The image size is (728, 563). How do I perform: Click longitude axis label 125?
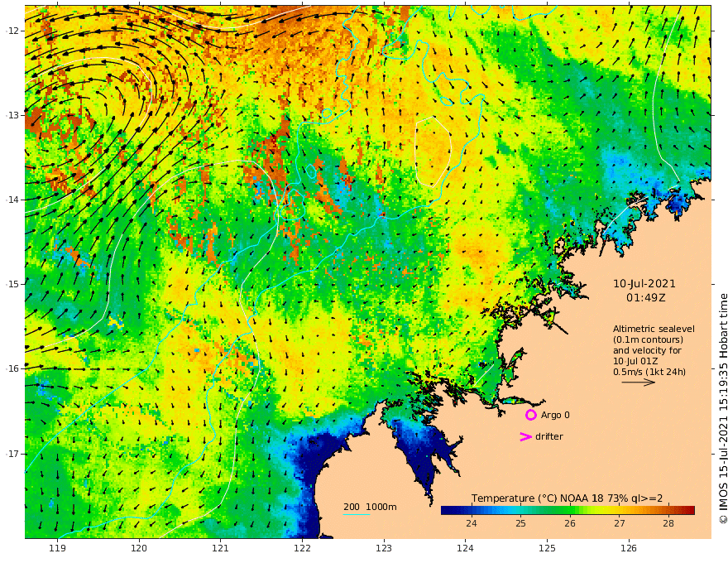pyautogui.click(x=548, y=548)
